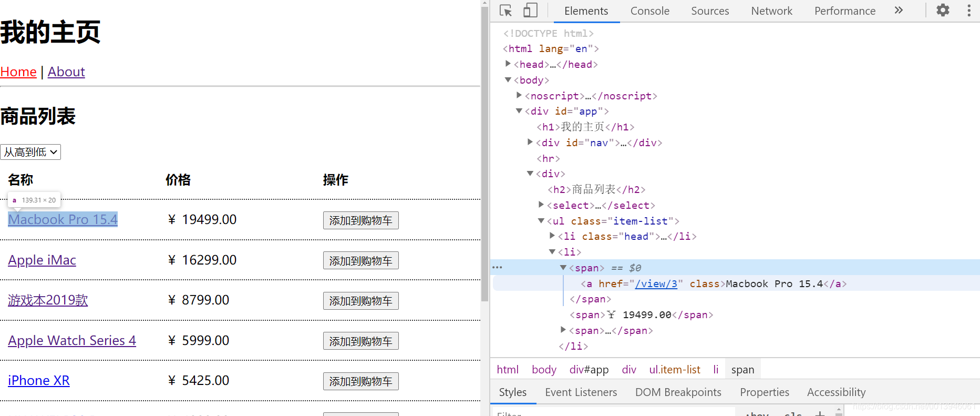Select html in the breadcrumb bar

pyautogui.click(x=508, y=370)
